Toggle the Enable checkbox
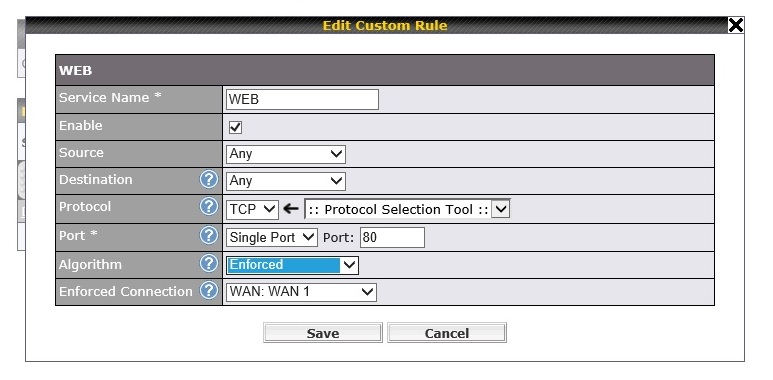This screenshot has width=773, height=380. coord(235,128)
